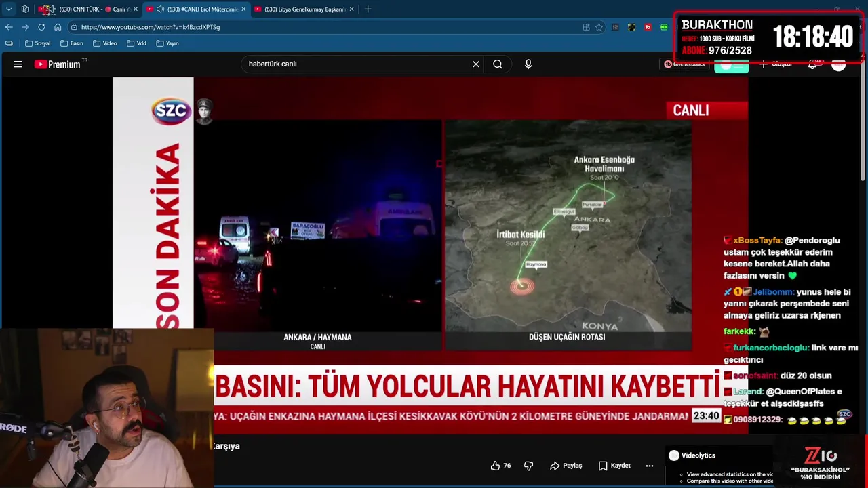Click the 0908912329 chat username

point(757,420)
